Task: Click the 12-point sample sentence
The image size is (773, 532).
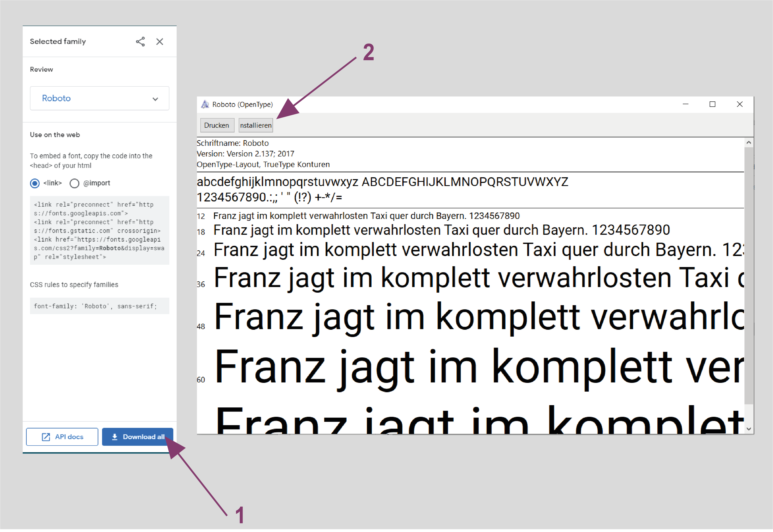Action: pos(366,216)
